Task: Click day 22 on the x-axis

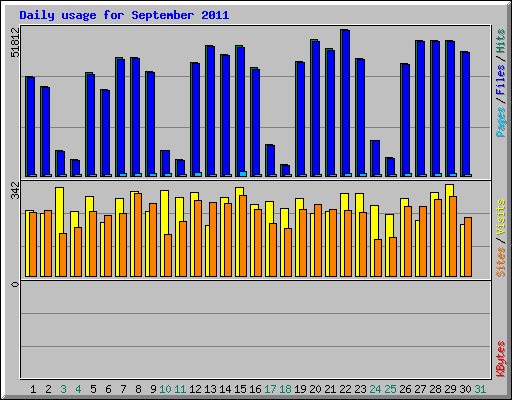Action: tap(345, 389)
